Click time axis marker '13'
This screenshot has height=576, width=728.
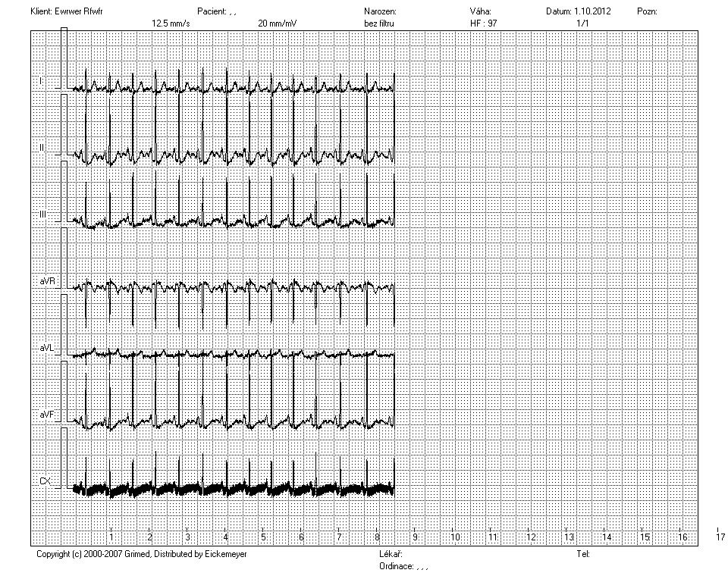point(570,537)
